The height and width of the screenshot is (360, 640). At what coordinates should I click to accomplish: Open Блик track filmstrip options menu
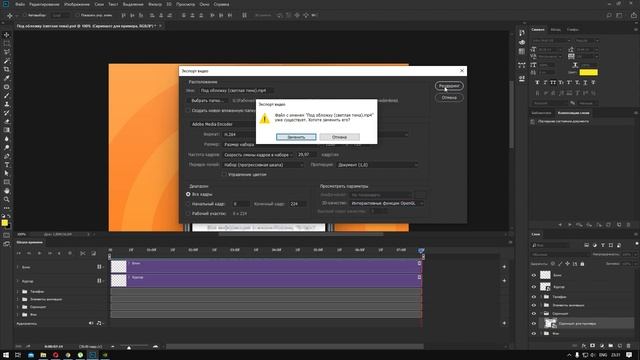[x=100, y=267]
